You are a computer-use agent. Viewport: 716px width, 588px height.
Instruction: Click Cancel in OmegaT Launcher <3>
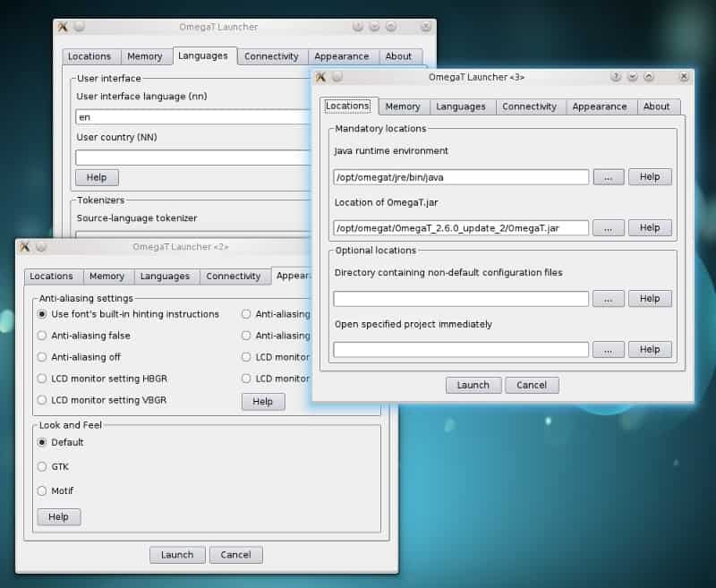coord(532,385)
